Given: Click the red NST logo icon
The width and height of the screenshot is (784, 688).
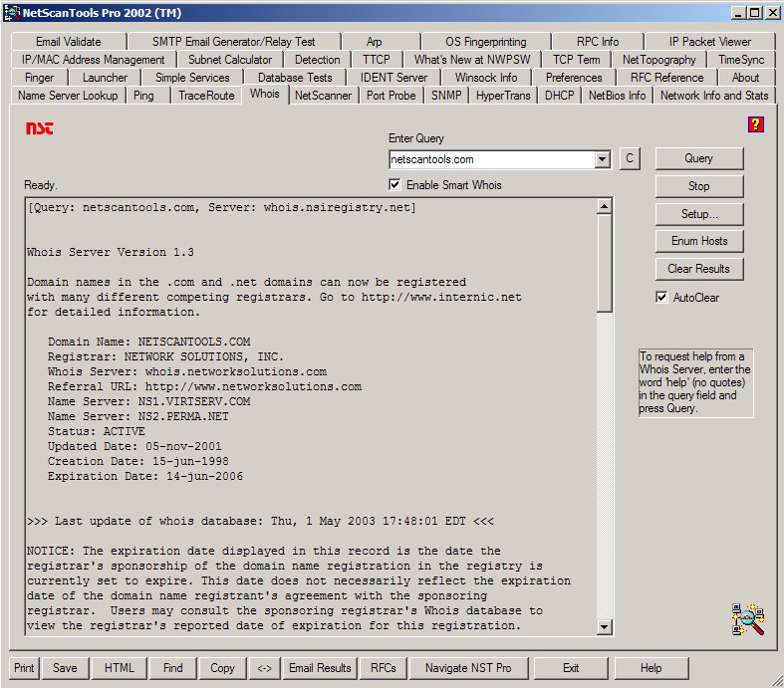Looking at the screenshot, I should [39, 128].
